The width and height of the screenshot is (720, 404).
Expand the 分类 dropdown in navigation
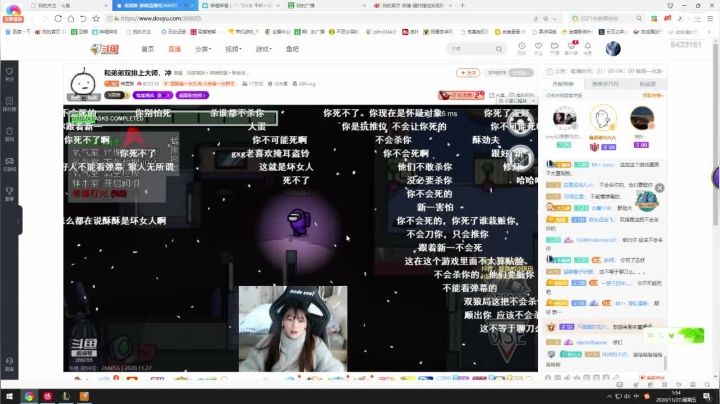[x=202, y=49]
